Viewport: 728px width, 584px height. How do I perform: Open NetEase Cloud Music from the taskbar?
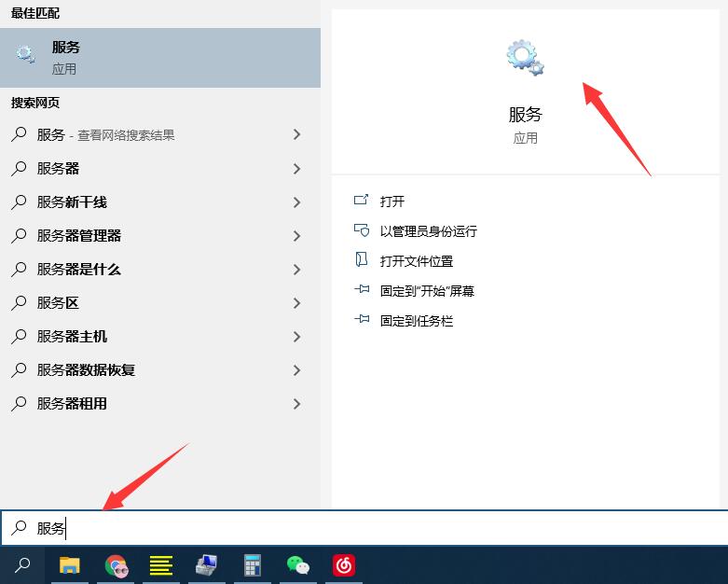point(344,565)
